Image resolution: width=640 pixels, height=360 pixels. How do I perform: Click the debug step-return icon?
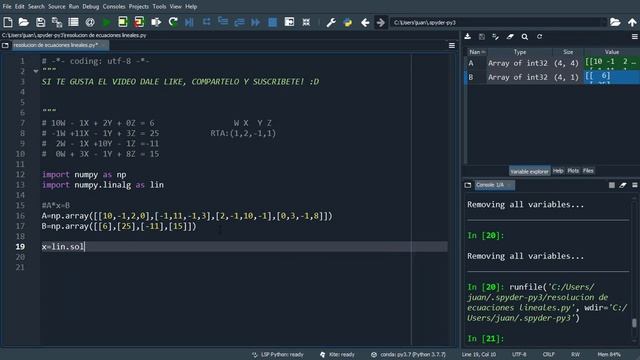(x=239, y=22)
